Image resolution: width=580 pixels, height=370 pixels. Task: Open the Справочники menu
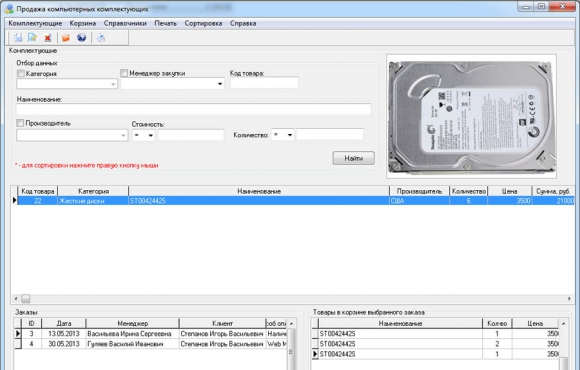click(x=125, y=23)
